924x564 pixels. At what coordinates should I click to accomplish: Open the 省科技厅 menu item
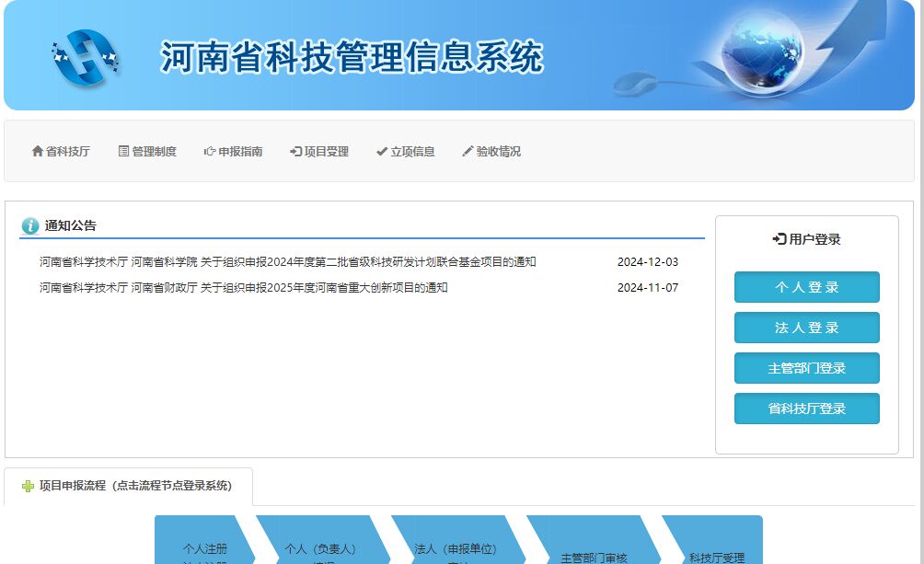62,152
